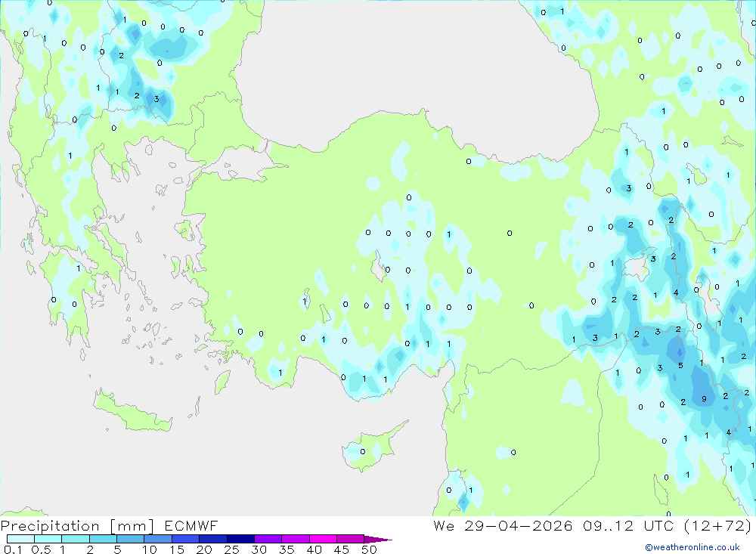Click the "0.1" legend scale label
This screenshot has width=756, height=554.
(13, 549)
